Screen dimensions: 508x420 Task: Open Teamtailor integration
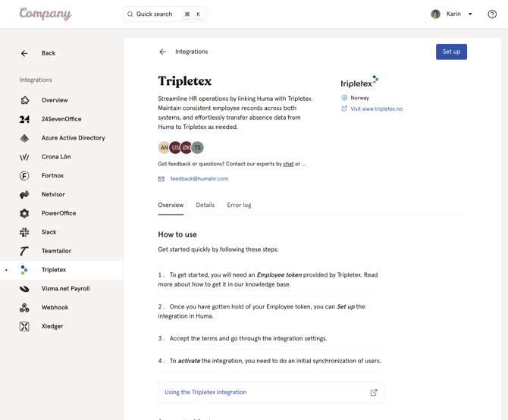[x=56, y=251]
